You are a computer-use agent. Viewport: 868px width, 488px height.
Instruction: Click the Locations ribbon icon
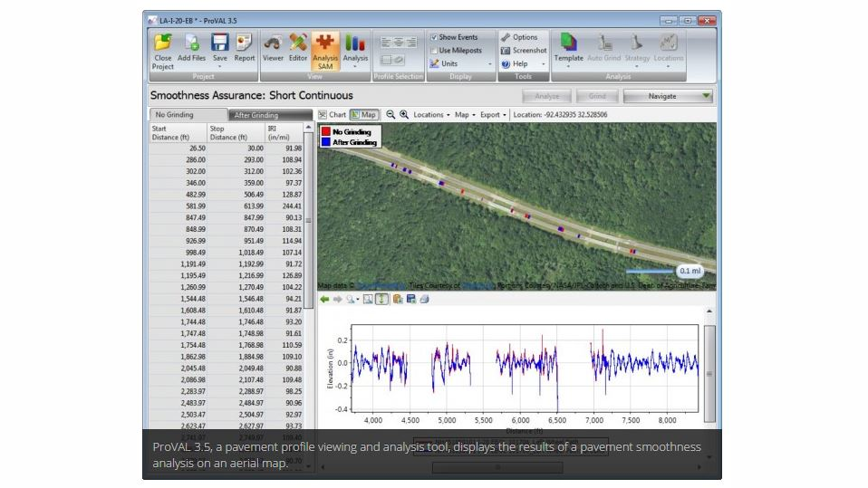[x=668, y=43]
